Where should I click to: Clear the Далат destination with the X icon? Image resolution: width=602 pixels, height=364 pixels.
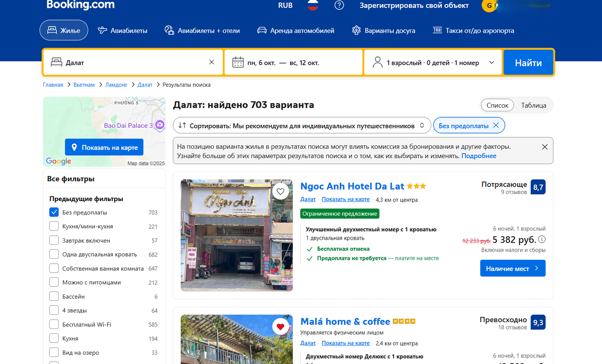click(x=211, y=63)
